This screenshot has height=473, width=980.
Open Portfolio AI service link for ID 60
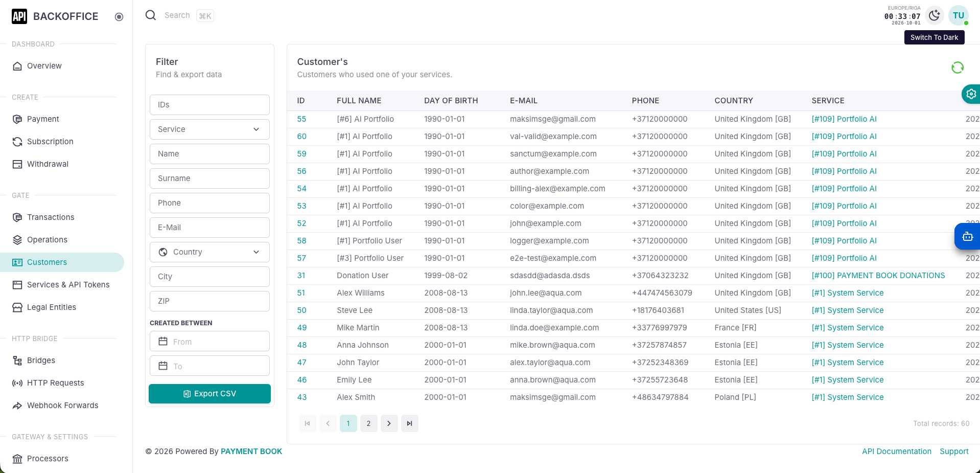click(844, 137)
